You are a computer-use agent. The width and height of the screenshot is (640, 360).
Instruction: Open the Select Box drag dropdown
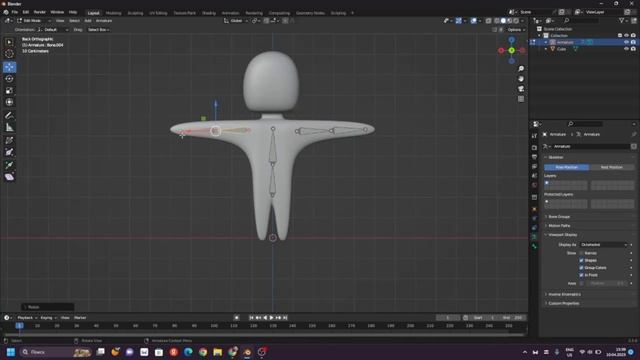tap(98, 30)
